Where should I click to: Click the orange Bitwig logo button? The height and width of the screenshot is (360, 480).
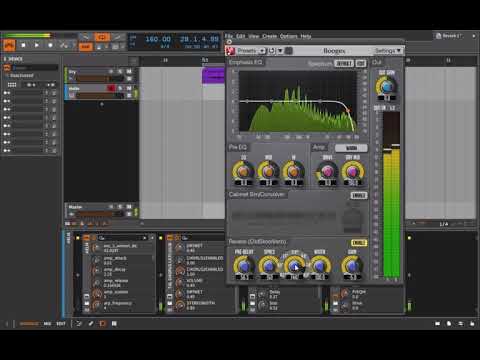pos(9,45)
